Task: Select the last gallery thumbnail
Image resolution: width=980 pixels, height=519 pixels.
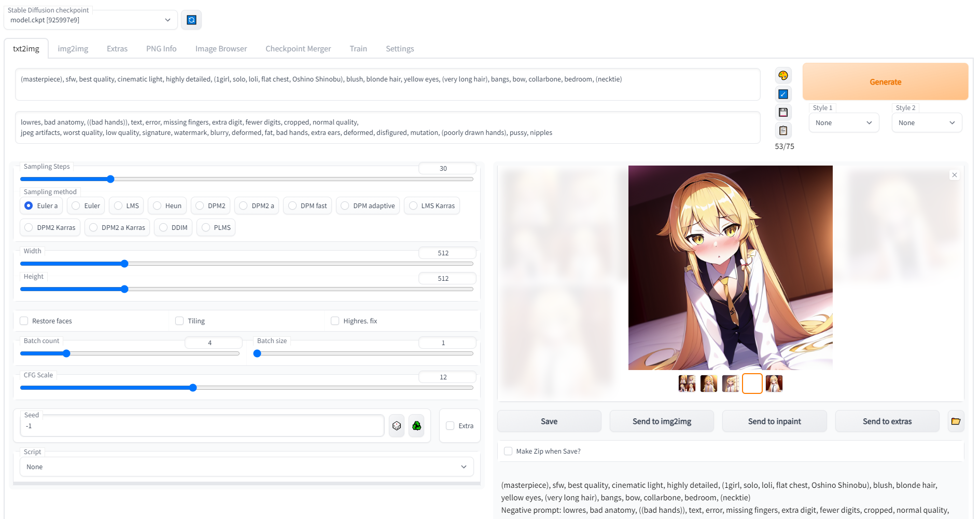Action: coord(774,384)
